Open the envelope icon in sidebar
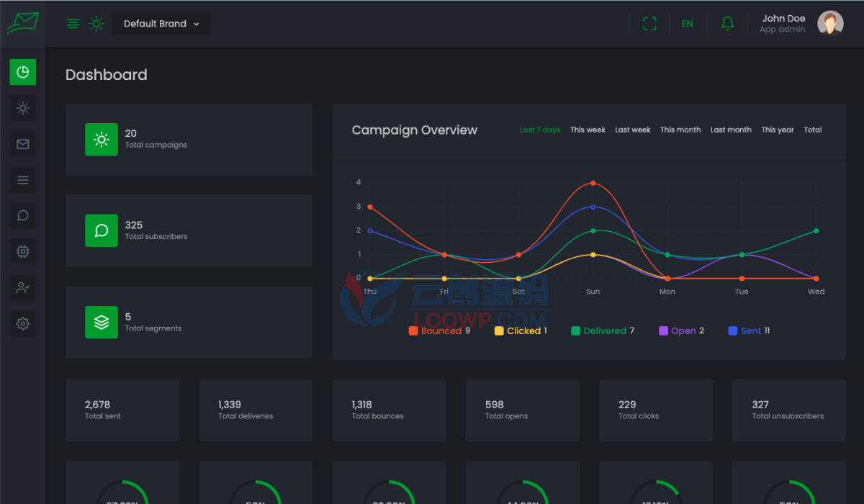The height and width of the screenshot is (504, 864). point(22,144)
